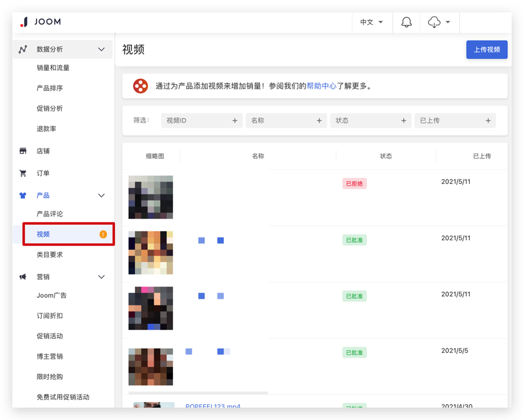Image resolution: width=524 pixels, height=420 pixels.
Task: Open 退款率 in sidebar
Action: [46, 129]
